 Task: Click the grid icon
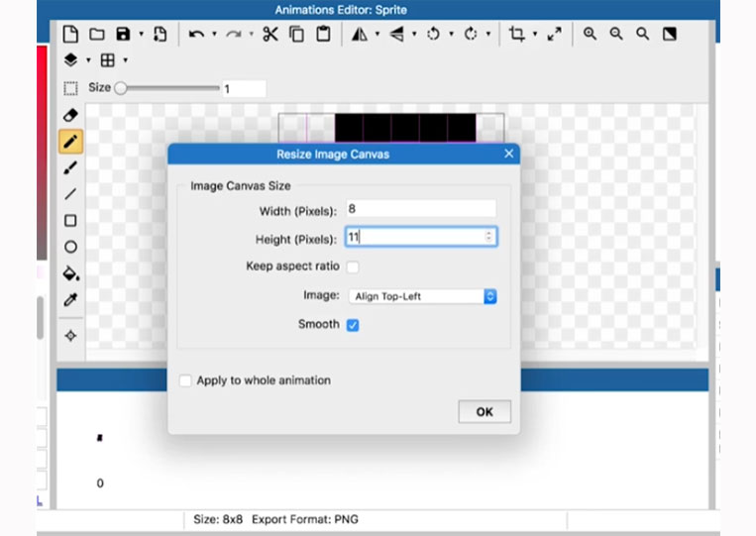(x=108, y=60)
